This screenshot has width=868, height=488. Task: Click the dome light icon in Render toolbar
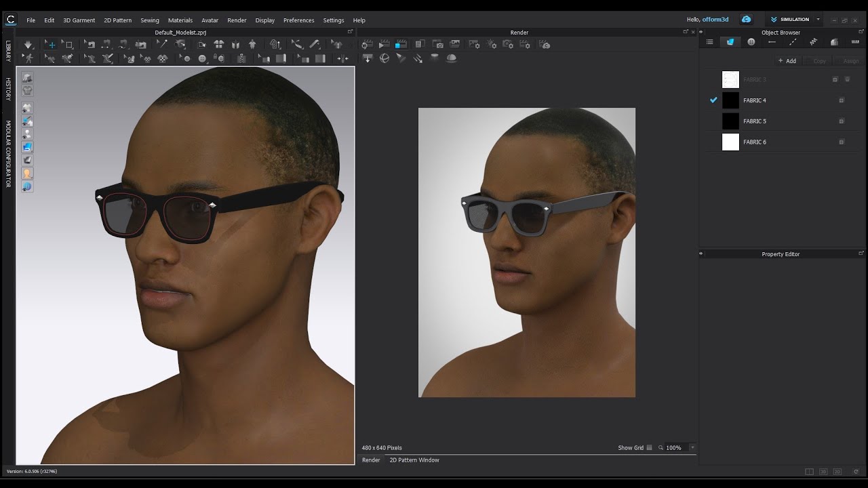coord(451,58)
